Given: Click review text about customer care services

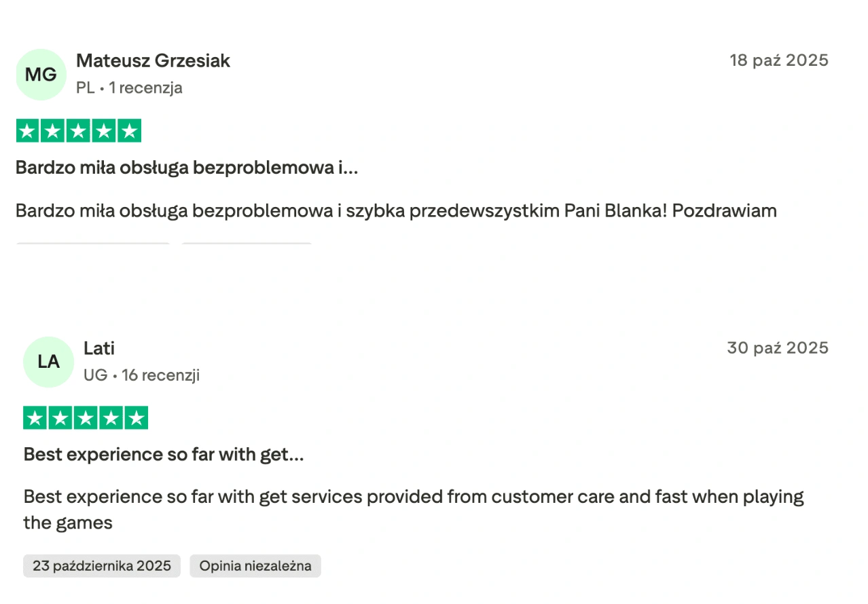Looking at the screenshot, I should click(413, 497).
